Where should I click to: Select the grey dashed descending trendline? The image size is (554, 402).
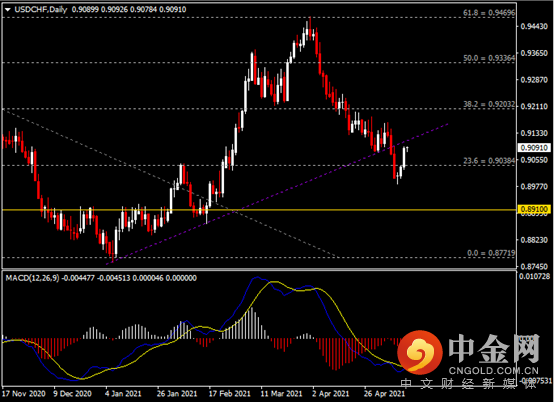point(170,183)
